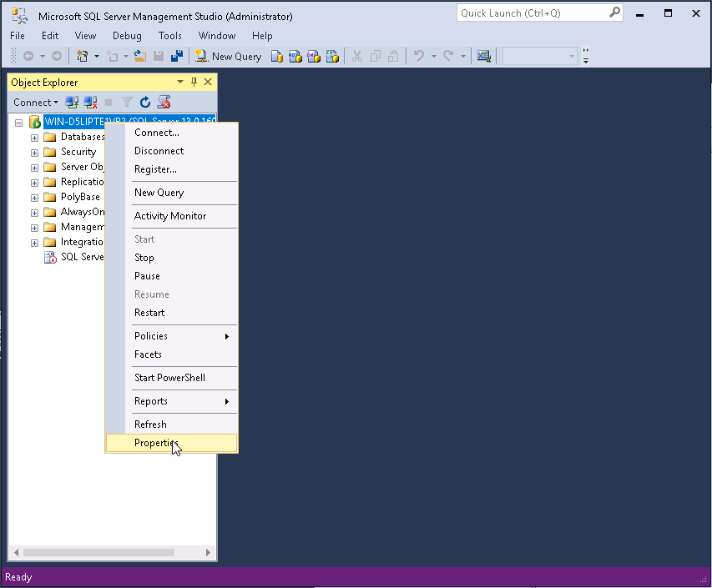Click the Paste toolbar icon
The height and width of the screenshot is (588, 712).
point(394,56)
